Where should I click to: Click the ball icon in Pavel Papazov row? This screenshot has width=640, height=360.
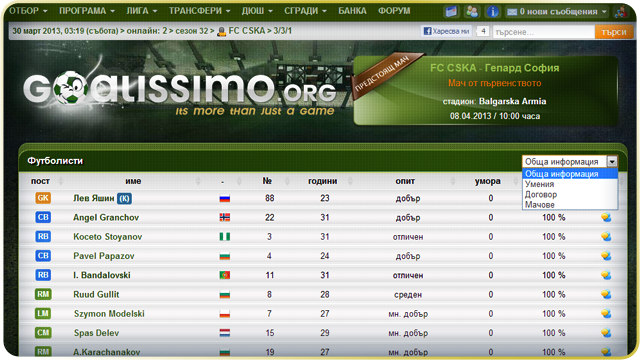606,256
